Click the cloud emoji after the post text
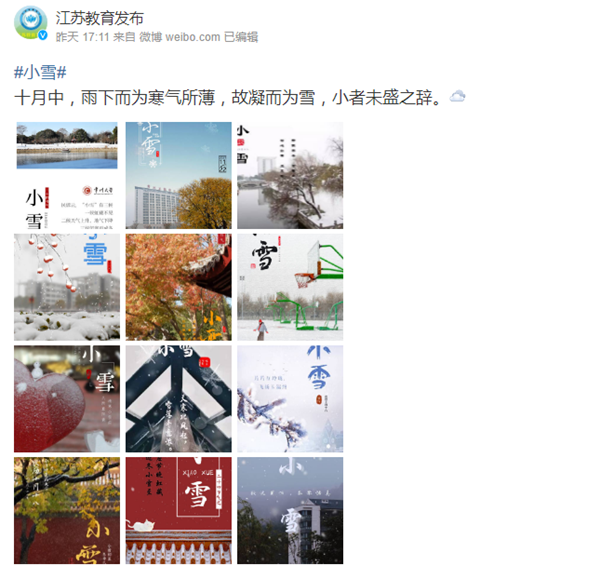Viewport: 600px width, 566px height. tap(457, 96)
